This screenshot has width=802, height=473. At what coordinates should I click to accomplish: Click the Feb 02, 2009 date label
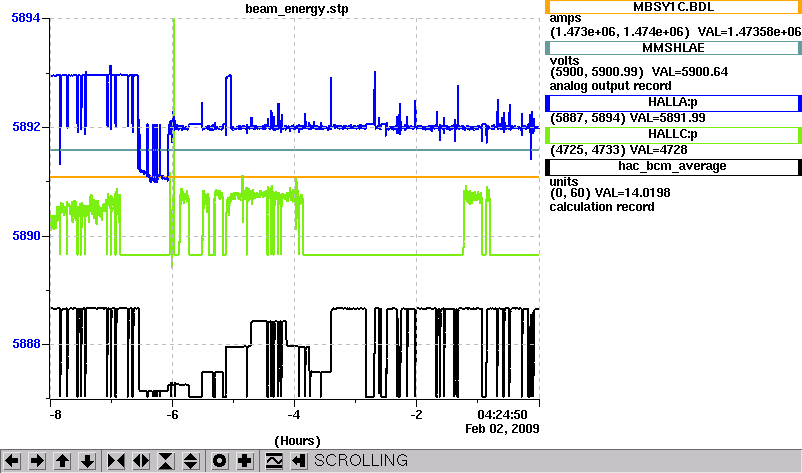502,429
